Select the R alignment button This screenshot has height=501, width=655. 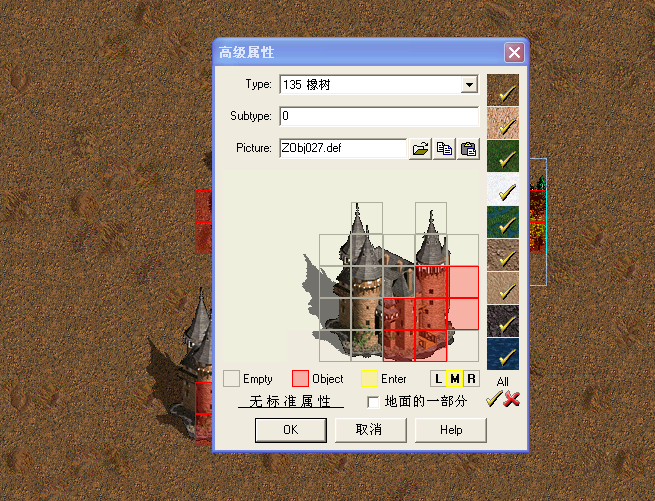[471, 379]
